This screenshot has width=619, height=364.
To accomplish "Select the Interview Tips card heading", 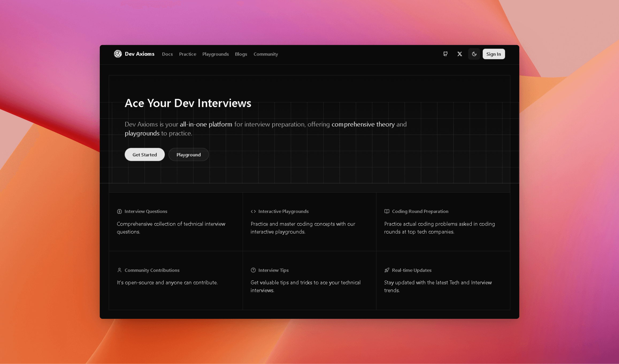I will pos(274,270).
